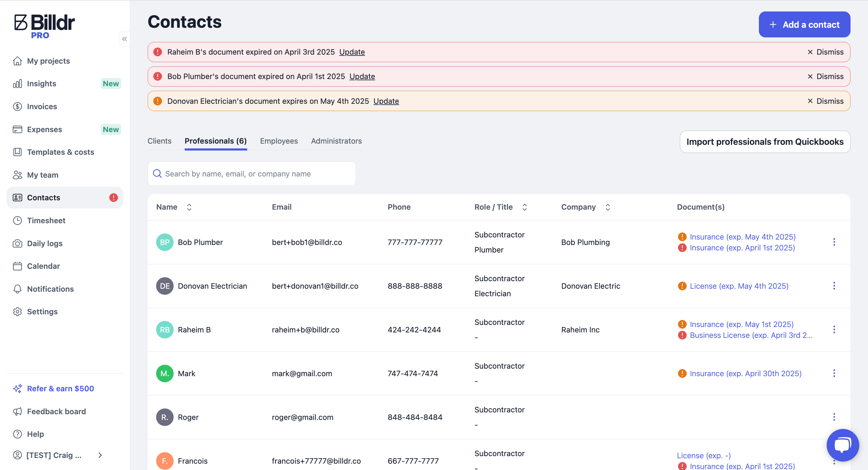
Task: Update Bob Plumber's expired document
Action: click(362, 77)
